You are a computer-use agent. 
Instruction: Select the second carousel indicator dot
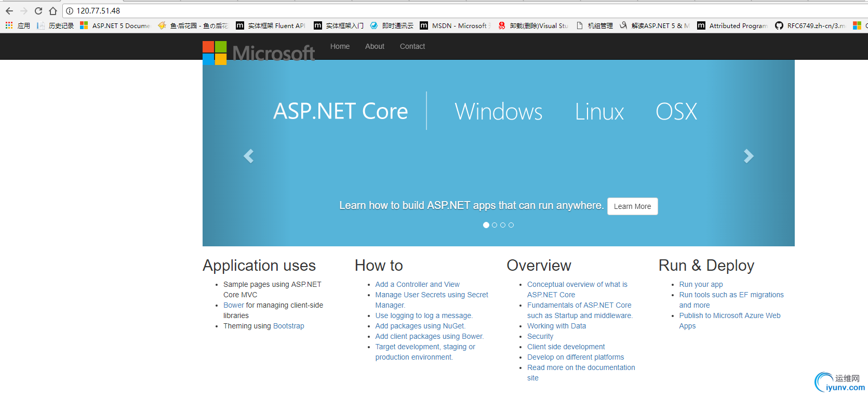[495, 225]
